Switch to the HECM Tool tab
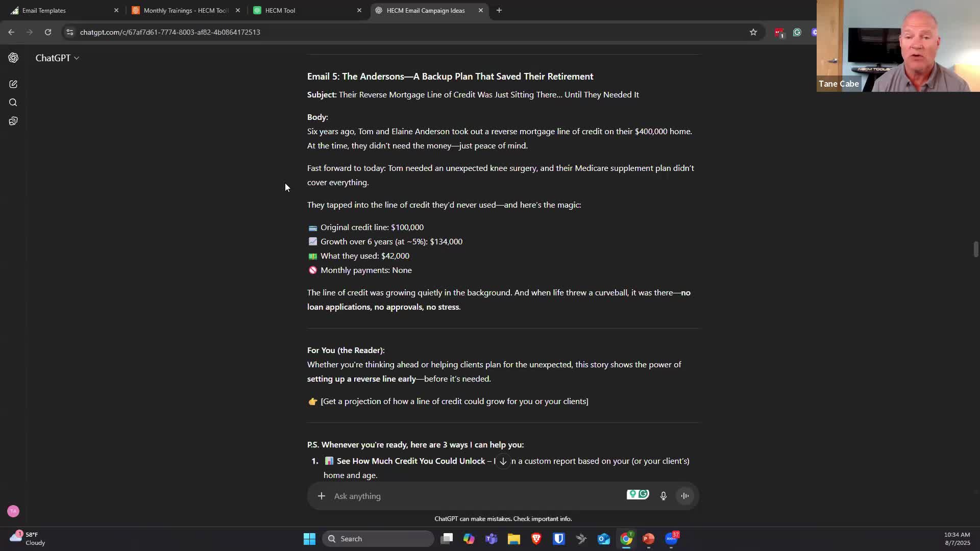The height and width of the screenshot is (551, 980). 280,10
